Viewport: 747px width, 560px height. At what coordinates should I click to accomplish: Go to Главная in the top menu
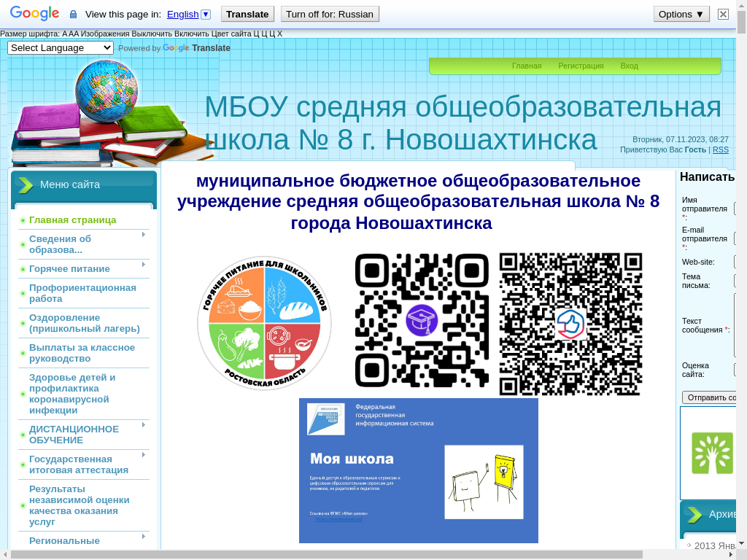[x=527, y=66]
